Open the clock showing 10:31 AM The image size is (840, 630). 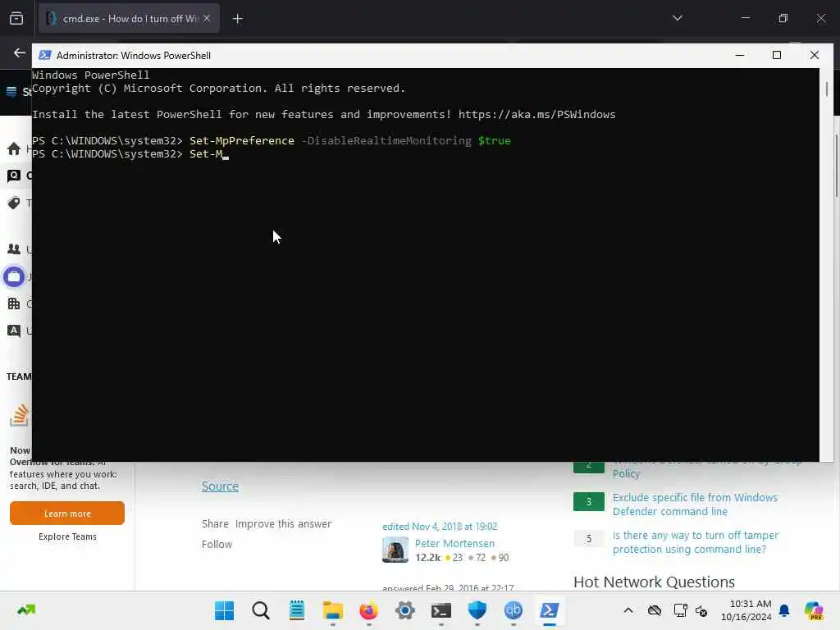(746, 610)
